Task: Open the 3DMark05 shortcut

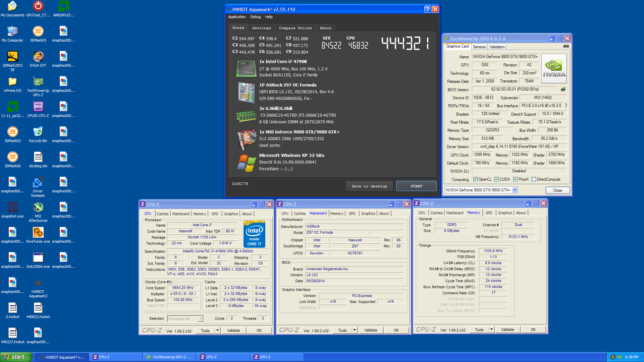Action: pos(38,34)
